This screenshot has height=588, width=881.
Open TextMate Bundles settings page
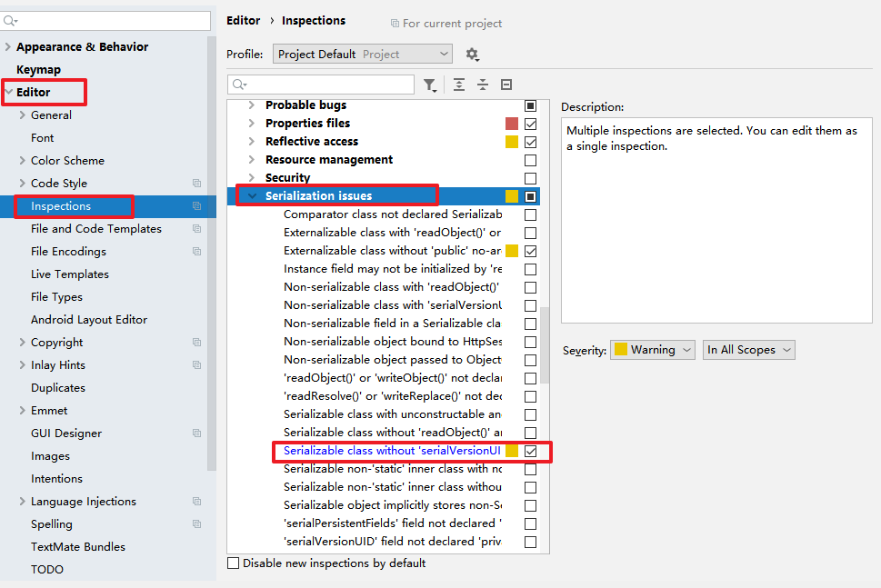tap(78, 546)
